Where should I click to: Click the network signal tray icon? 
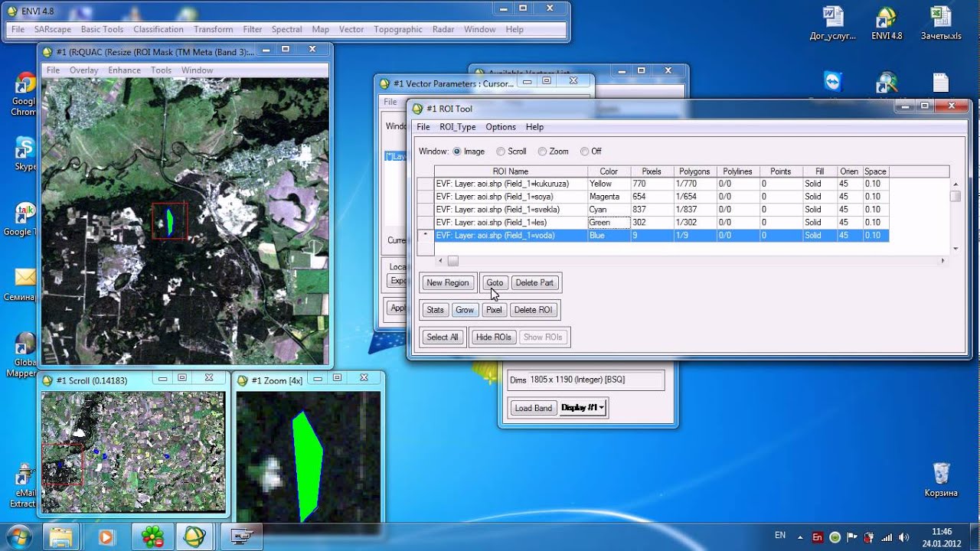click(x=886, y=536)
